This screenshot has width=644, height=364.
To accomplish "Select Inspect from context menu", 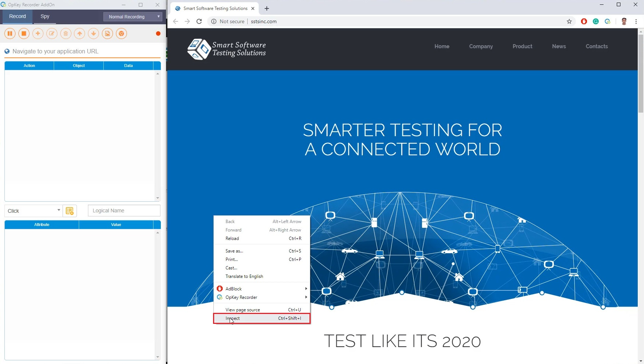I will [x=262, y=318].
